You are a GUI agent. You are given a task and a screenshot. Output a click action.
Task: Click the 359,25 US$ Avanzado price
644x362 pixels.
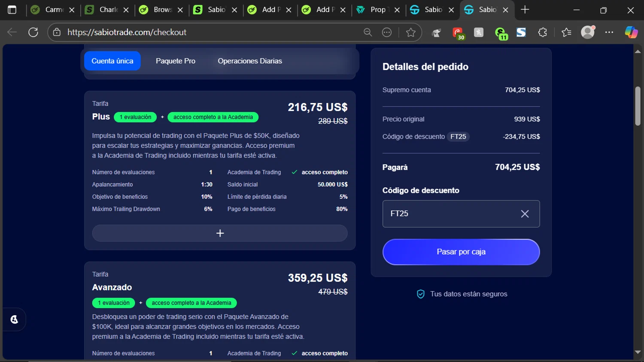(x=318, y=278)
